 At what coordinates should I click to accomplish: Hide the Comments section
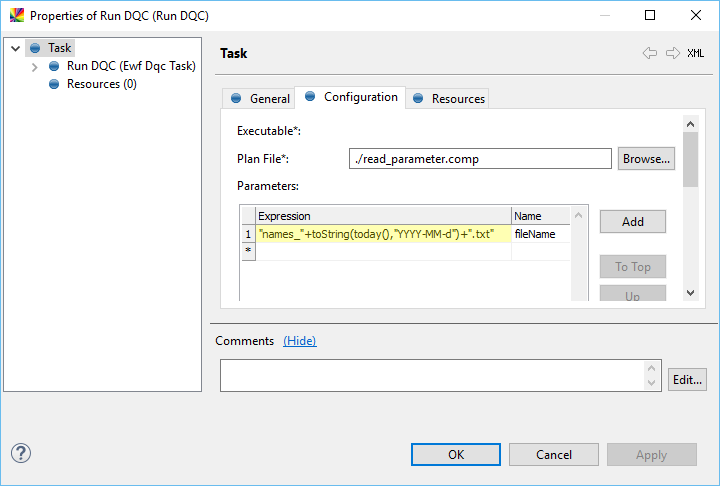(299, 341)
